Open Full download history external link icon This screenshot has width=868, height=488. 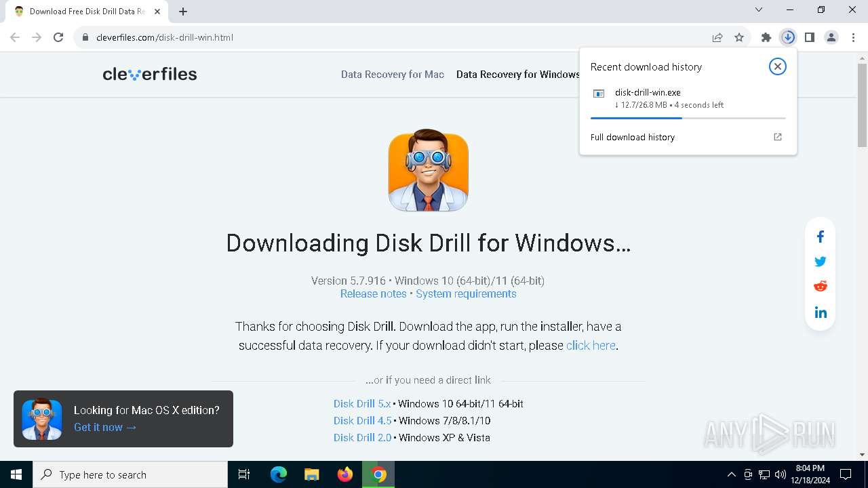(x=778, y=137)
